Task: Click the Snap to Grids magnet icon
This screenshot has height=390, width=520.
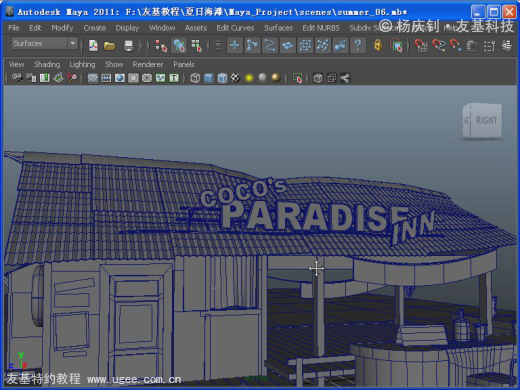Action: [421, 45]
